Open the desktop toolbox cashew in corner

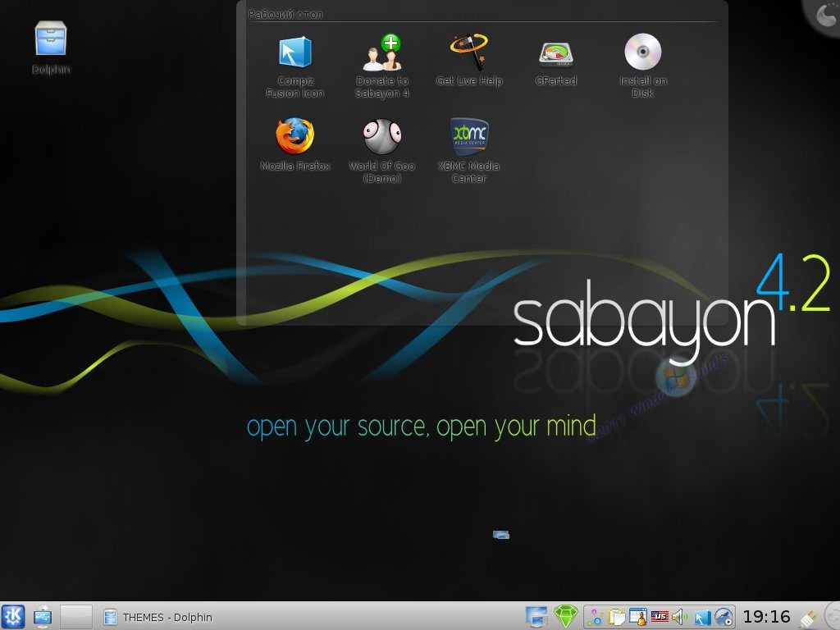824,15
